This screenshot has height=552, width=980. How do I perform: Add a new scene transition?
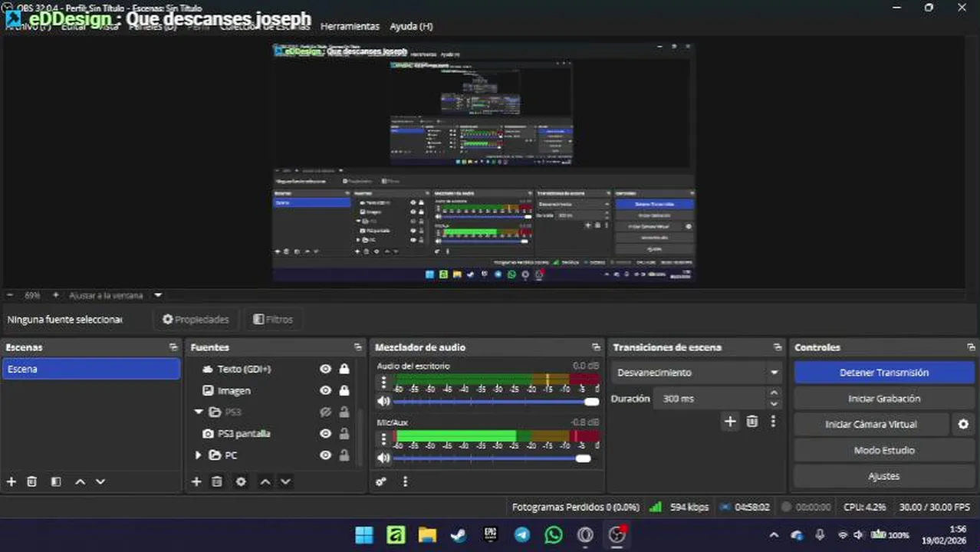[730, 421]
